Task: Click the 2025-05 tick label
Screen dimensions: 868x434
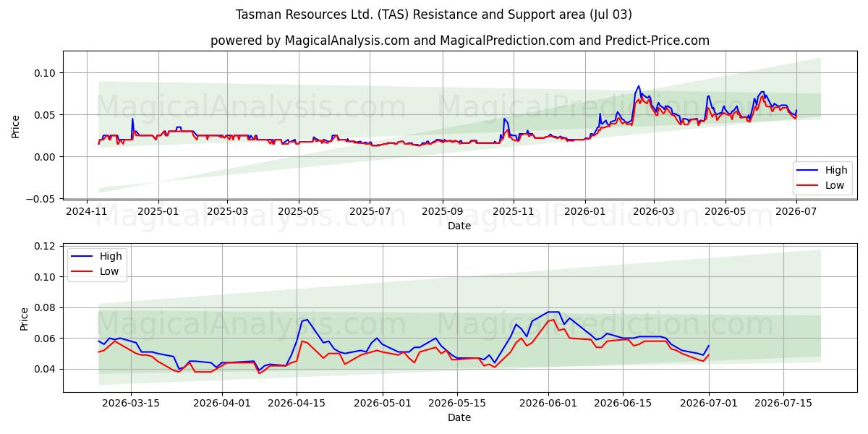Action: pos(298,212)
